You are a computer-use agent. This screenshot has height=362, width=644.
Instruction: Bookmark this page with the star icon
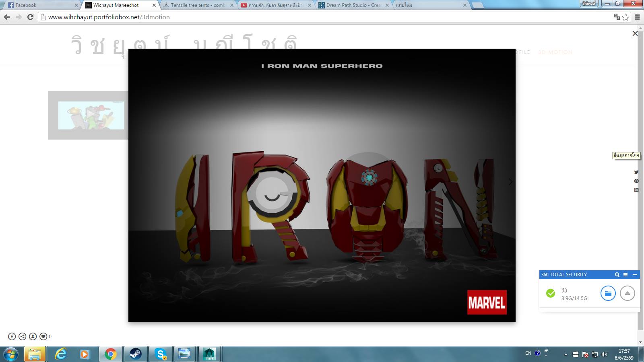click(x=626, y=17)
